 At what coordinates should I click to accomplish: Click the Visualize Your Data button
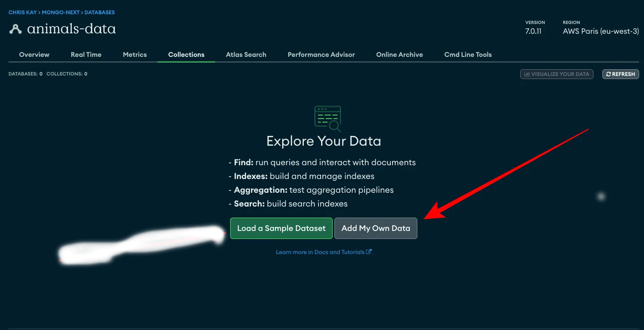(x=557, y=74)
